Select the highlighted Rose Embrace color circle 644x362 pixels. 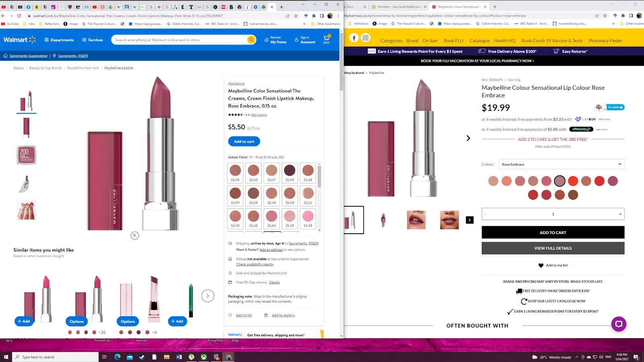(559, 181)
